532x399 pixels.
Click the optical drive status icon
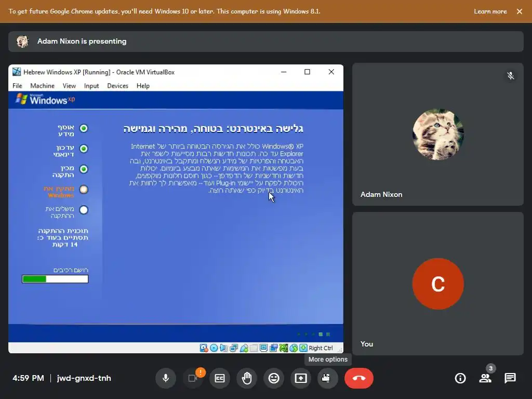coord(214,348)
